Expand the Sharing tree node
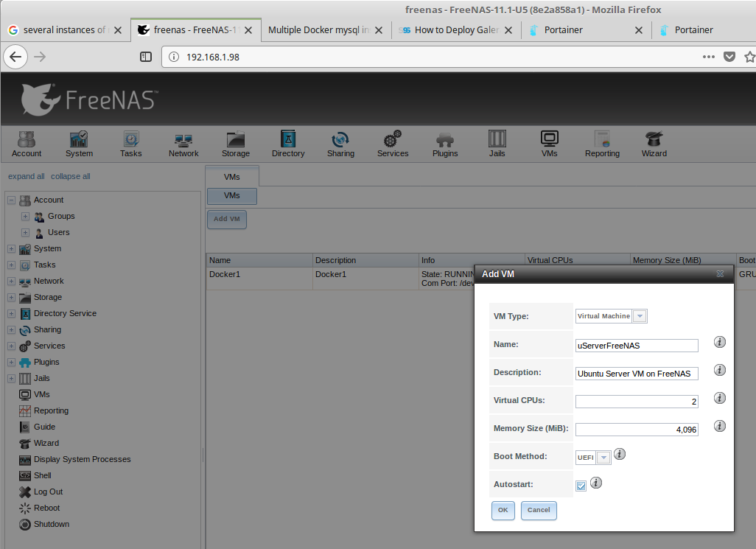Screen dimensions: 756x549 12,329
